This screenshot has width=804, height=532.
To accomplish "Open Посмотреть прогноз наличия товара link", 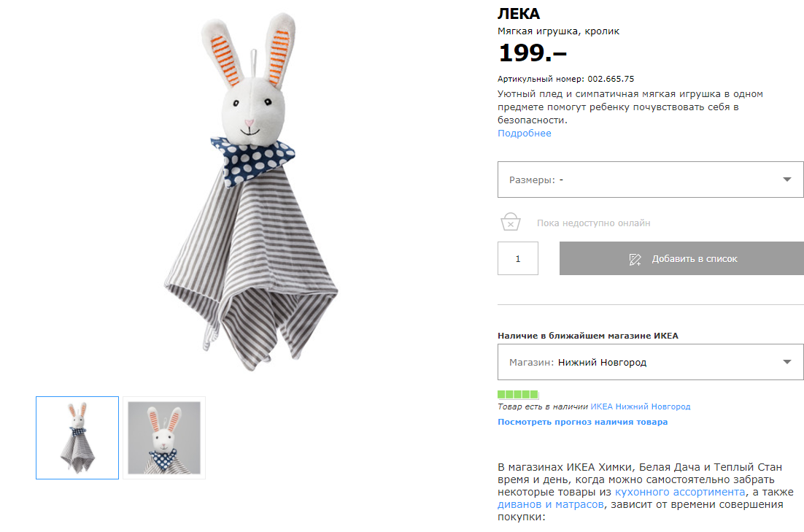I will tap(582, 422).
